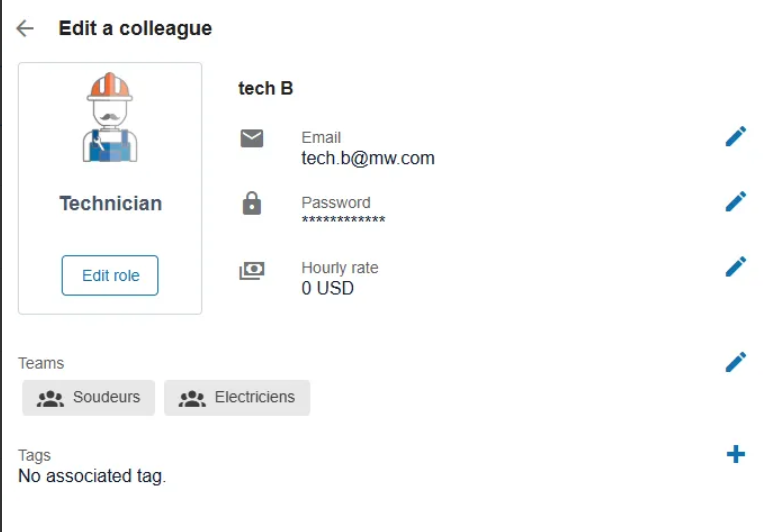Click the Edit role button

[x=110, y=276]
